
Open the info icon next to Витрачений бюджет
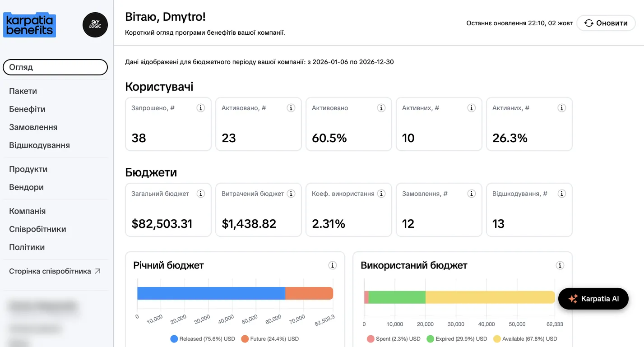pos(291,194)
